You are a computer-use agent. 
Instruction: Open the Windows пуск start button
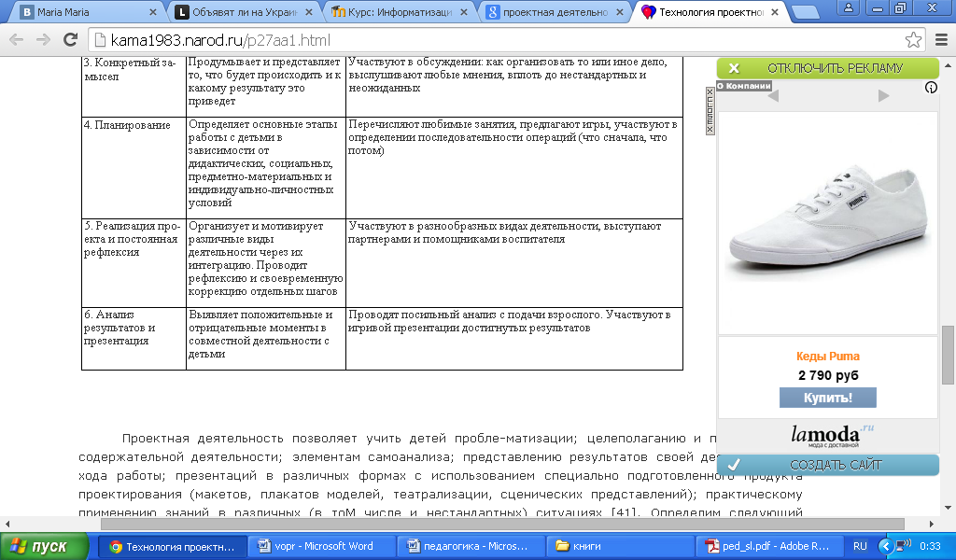coord(44,547)
